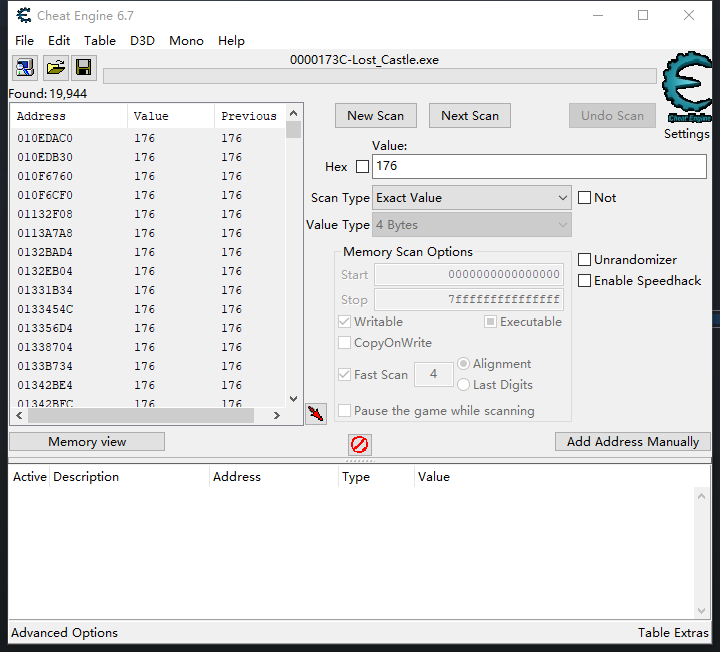Toggle the Writable checkbox
This screenshot has height=652, width=720.
(344, 321)
